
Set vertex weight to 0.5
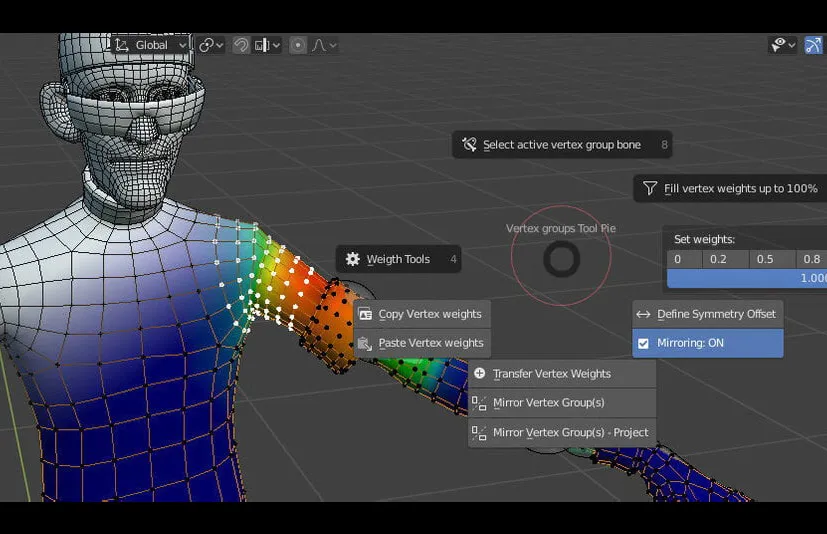(x=772, y=259)
